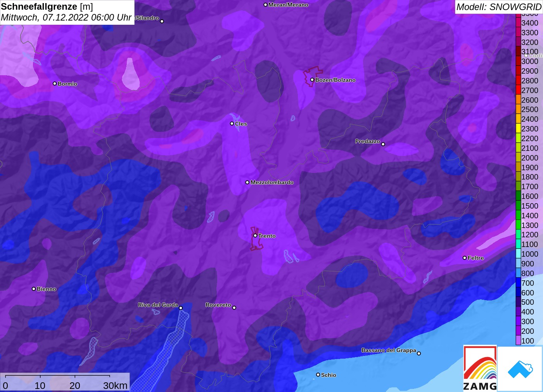Click the Bienno marker dot
The height and width of the screenshot is (392, 543).
click(34, 288)
